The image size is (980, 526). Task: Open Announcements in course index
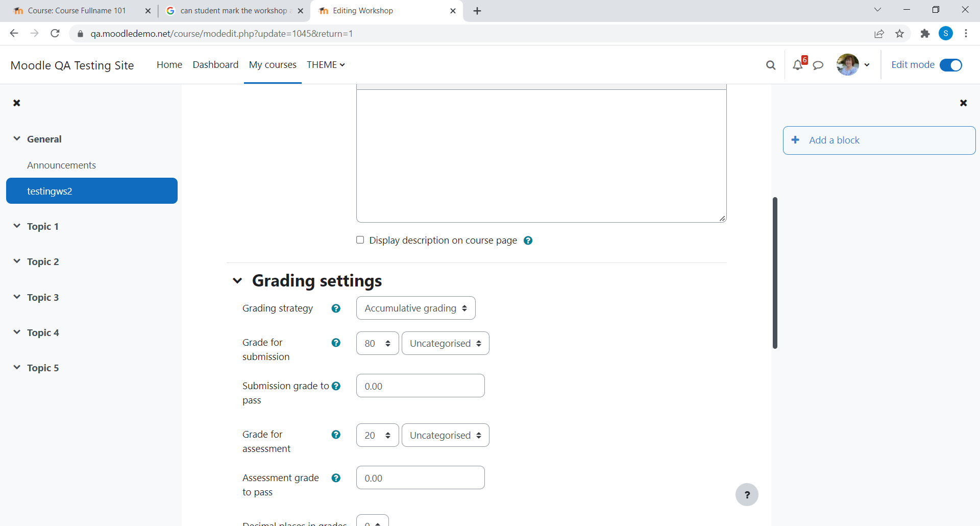coord(61,165)
